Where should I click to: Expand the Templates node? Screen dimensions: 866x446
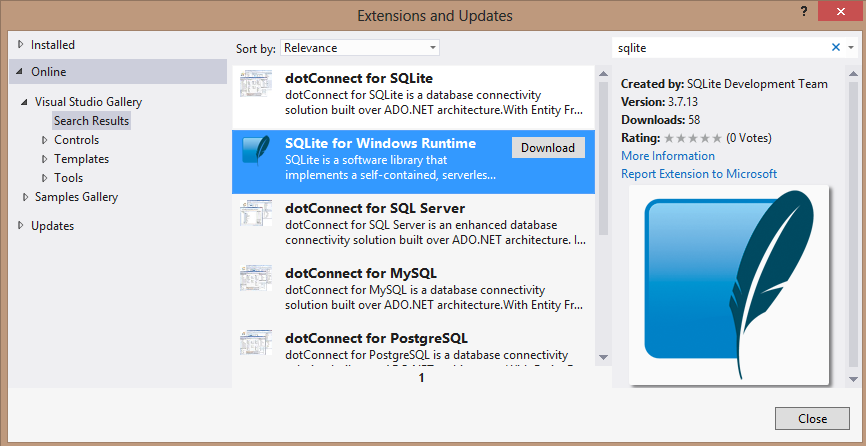click(x=45, y=159)
